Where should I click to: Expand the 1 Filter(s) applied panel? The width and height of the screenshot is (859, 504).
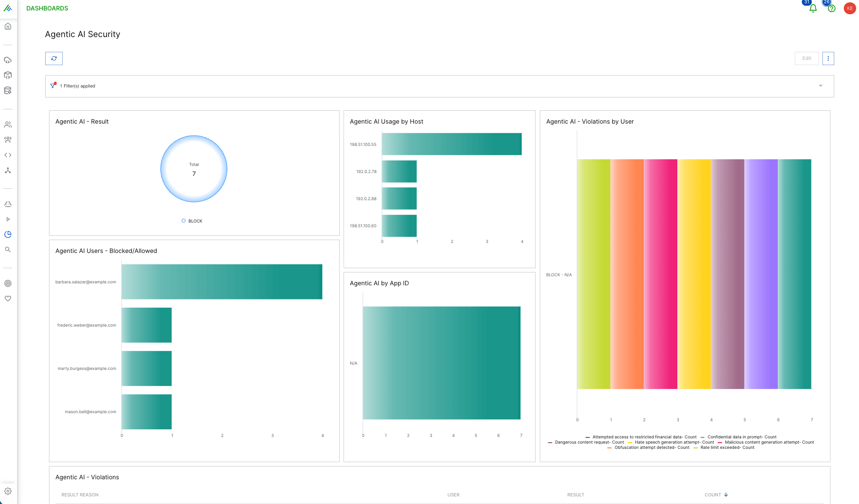820,86
